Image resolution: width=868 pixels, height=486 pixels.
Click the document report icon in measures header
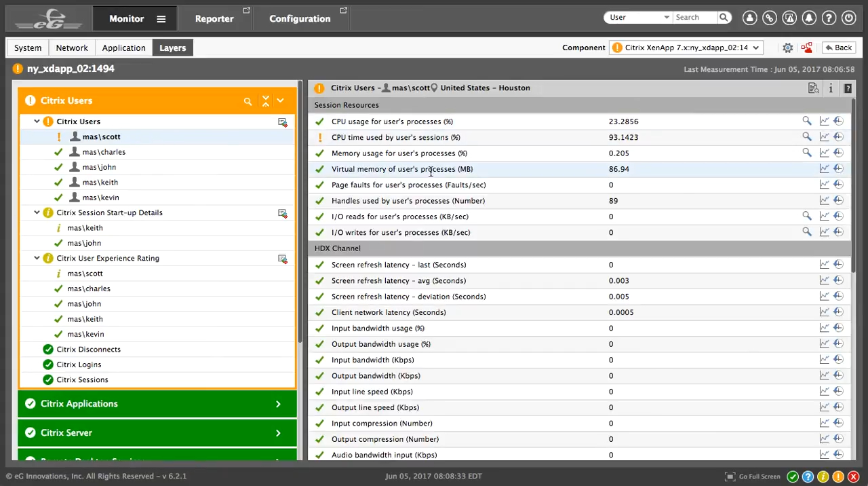pos(813,88)
